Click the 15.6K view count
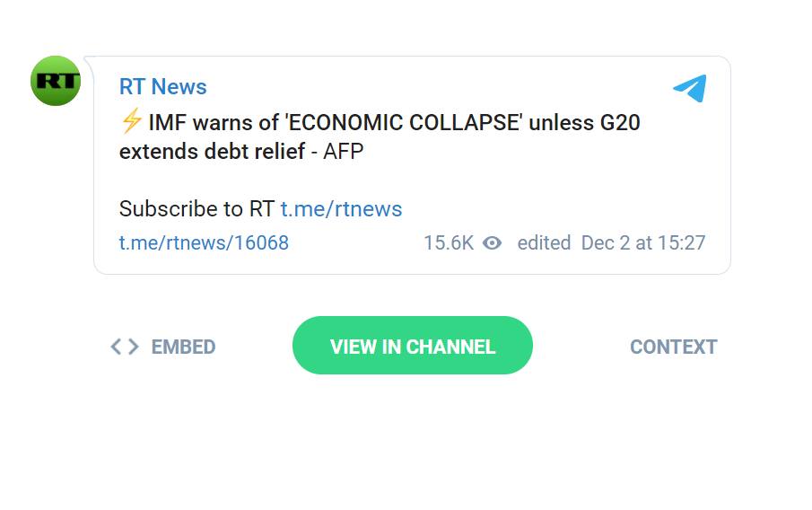This screenshot has width=812, height=510. pyautogui.click(x=448, y=242)
